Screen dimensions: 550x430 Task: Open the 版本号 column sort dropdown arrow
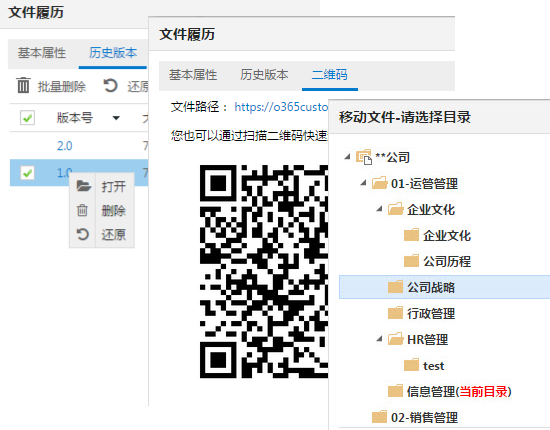(x=116, y=118)
